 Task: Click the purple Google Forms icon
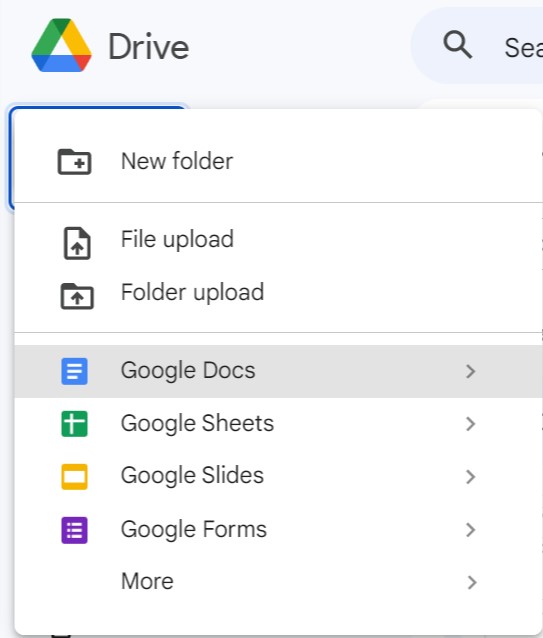74,530
